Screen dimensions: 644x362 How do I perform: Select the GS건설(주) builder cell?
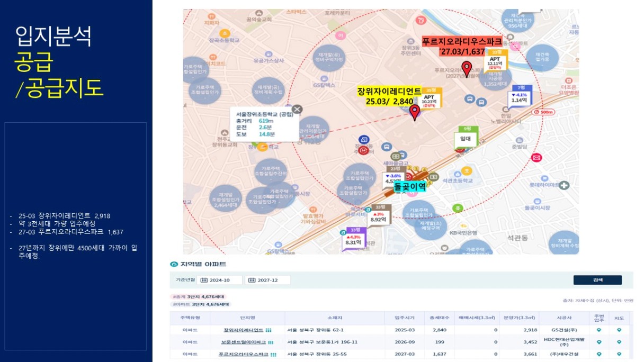[564, 330]
